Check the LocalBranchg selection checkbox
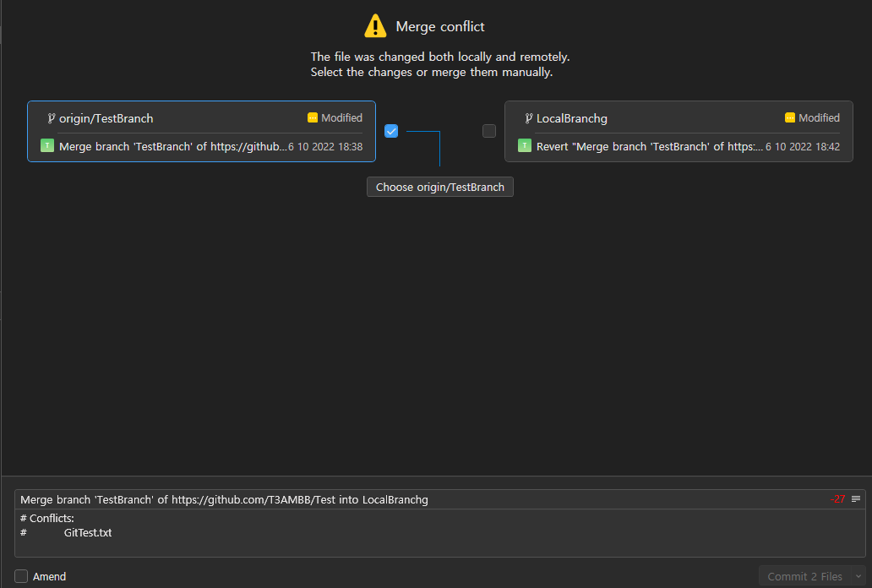This screenshot has width=872, height=588. (488, 131)
